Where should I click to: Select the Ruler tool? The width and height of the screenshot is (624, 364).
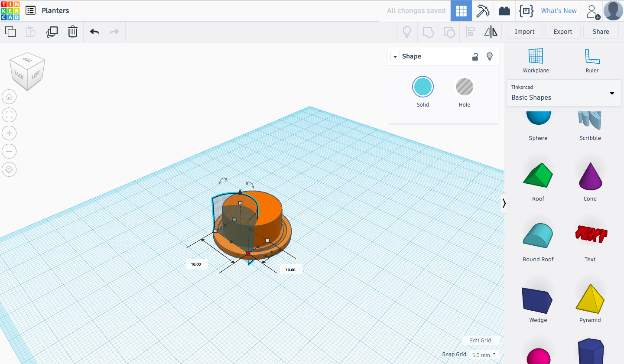coord(592,61)
